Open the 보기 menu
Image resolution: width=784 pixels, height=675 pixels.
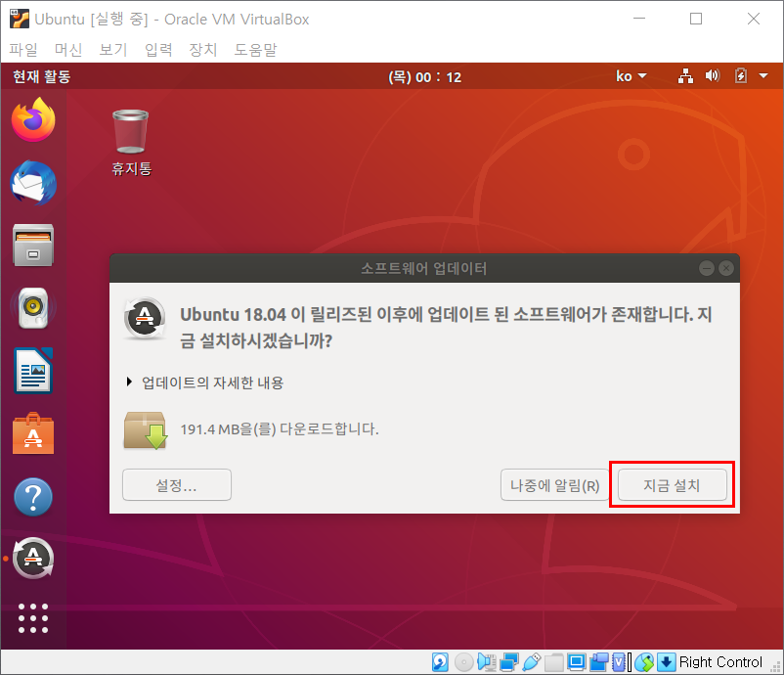[x=113, y=49]
